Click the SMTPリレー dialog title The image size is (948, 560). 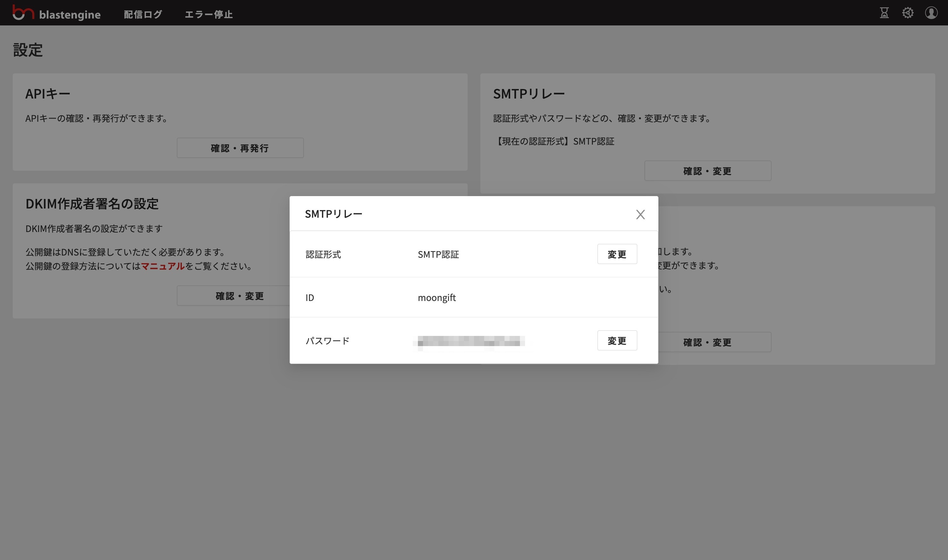pyautogui.click(x=333, y=214)
